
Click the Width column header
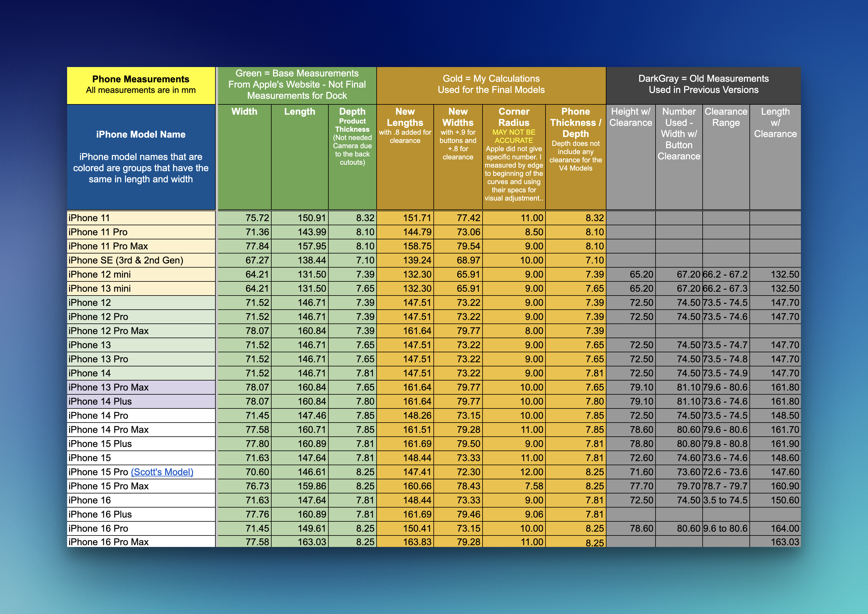coord(244,112)
